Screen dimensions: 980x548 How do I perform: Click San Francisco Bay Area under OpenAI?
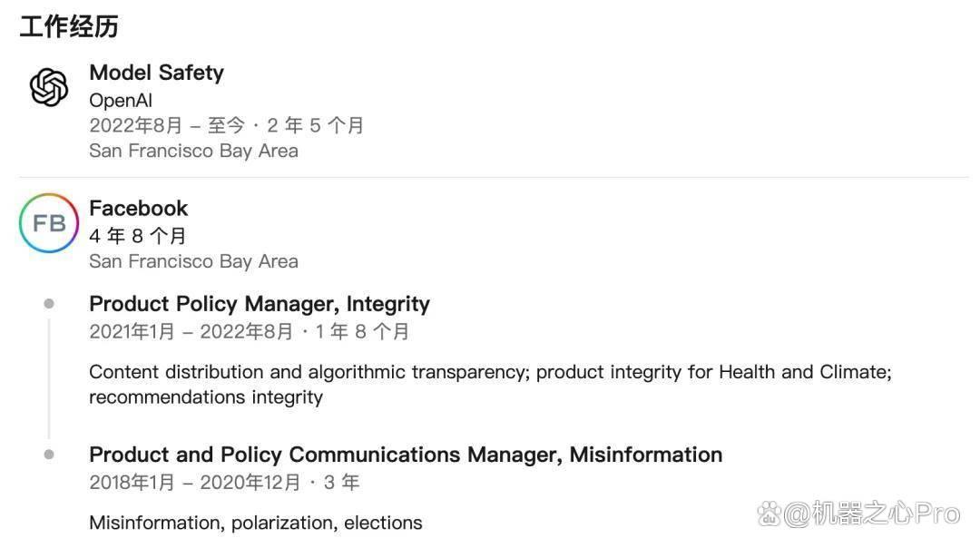point(194,151)
